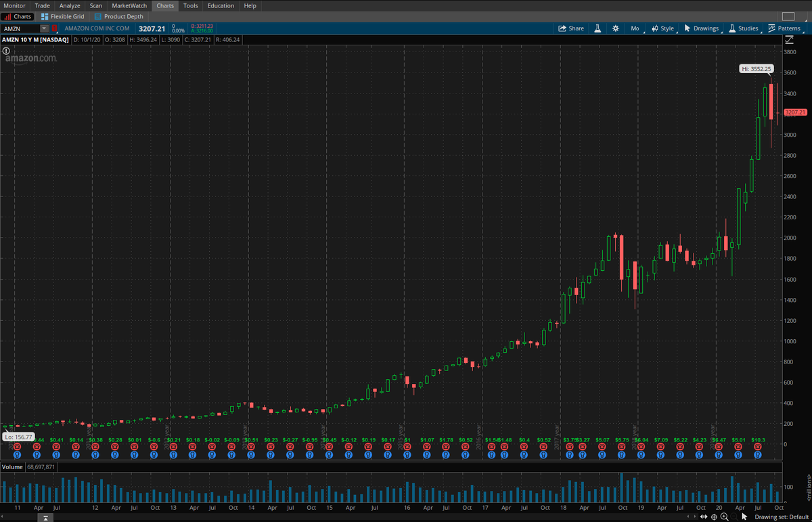Click the last price 3207.21 in header
Image resolution: width=812 pixels, height=522 pixels.
(151, 28)
